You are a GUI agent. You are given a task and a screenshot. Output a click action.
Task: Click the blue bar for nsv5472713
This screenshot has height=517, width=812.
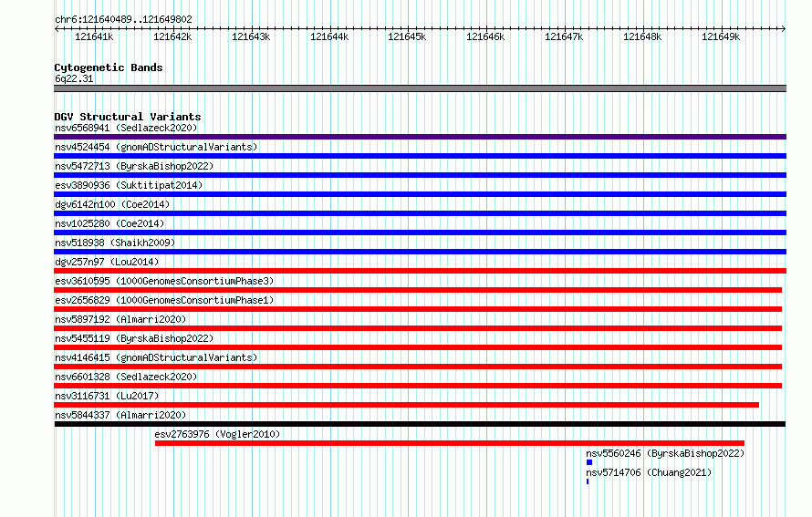point(420,175)
